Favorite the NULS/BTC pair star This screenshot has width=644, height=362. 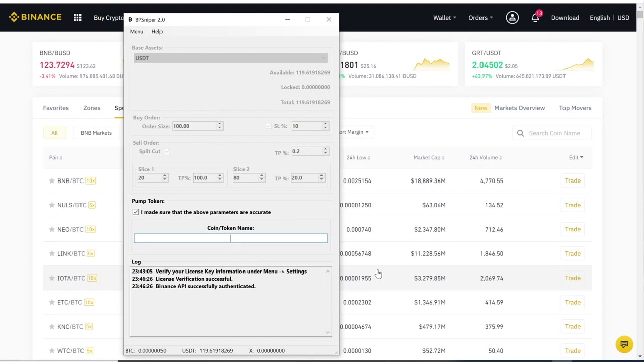click(51, 205)
